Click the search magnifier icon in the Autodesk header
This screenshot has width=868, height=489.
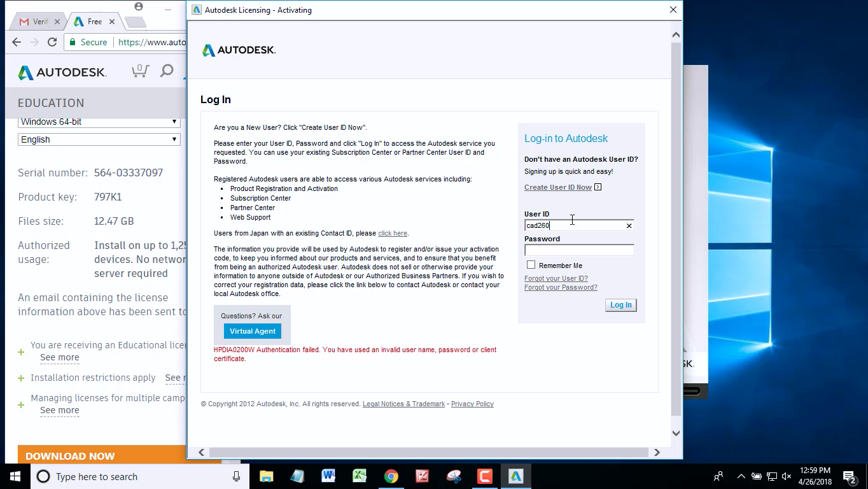coord(166,71)
